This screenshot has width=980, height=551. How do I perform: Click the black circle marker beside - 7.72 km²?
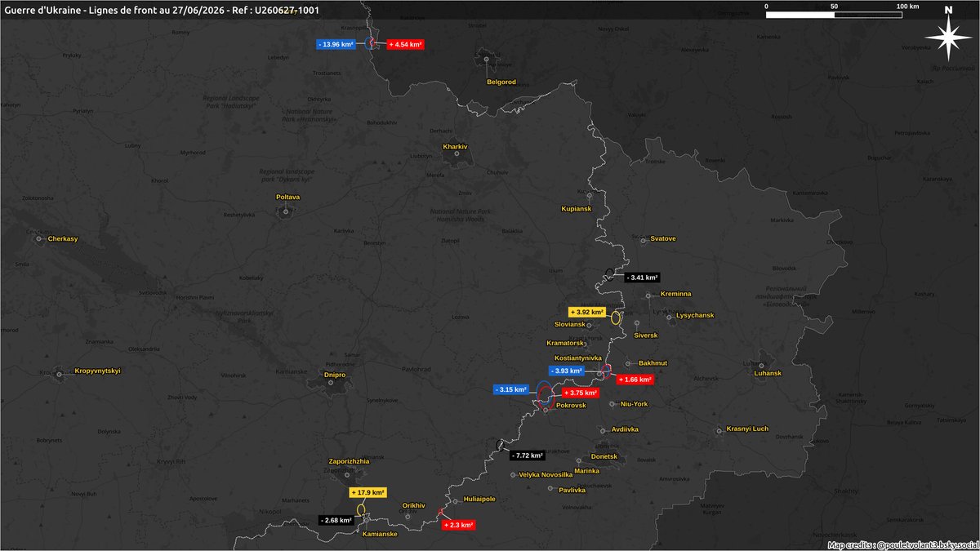[x=499, y=445]
